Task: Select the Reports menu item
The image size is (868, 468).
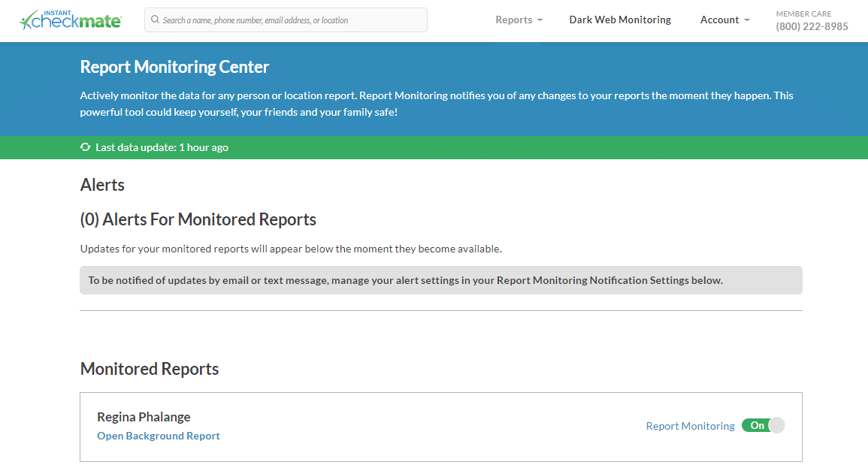Action: click(513, 20)
